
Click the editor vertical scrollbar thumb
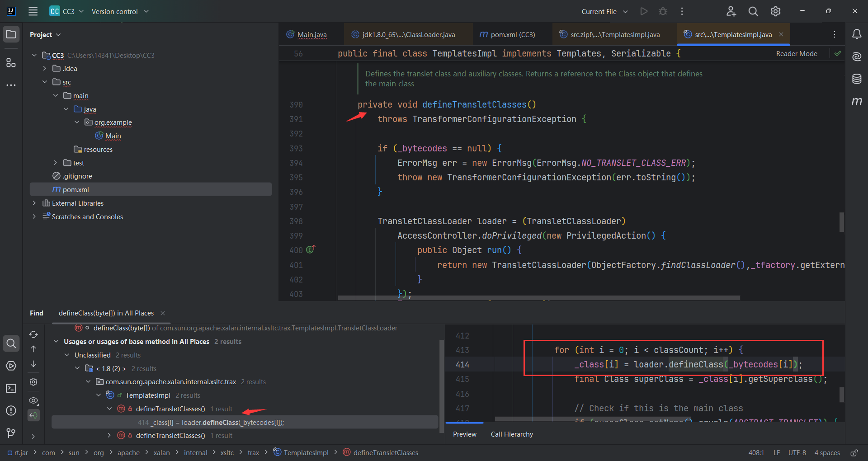point(842,222)
